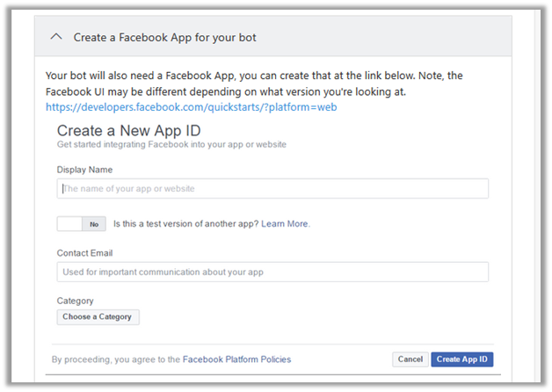
Task: Click into the Contact Email field
Action: [272, 272]
